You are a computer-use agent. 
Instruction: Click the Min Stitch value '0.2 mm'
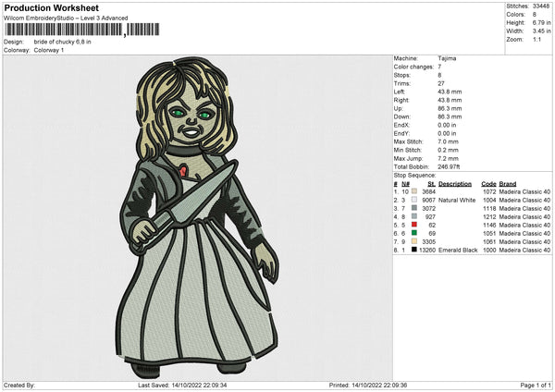coord(448,150)
